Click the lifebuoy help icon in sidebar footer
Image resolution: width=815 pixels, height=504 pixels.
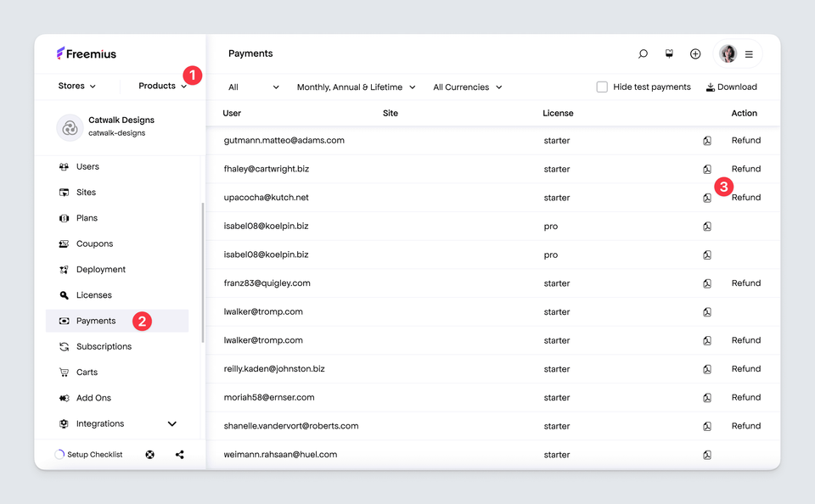click(150, 455)
